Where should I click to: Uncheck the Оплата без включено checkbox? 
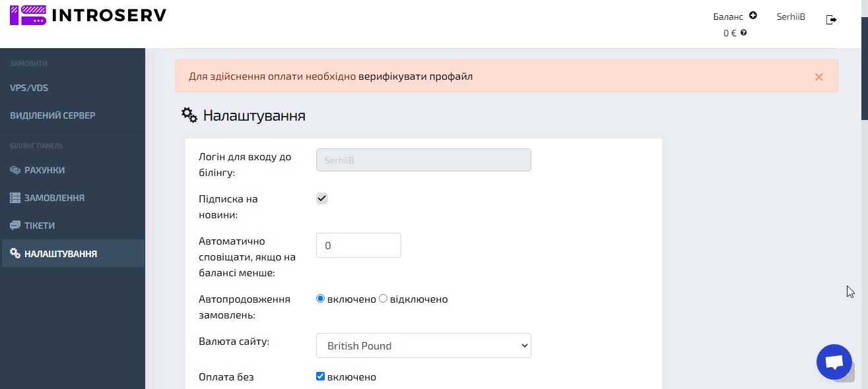(x=321, y=376)
